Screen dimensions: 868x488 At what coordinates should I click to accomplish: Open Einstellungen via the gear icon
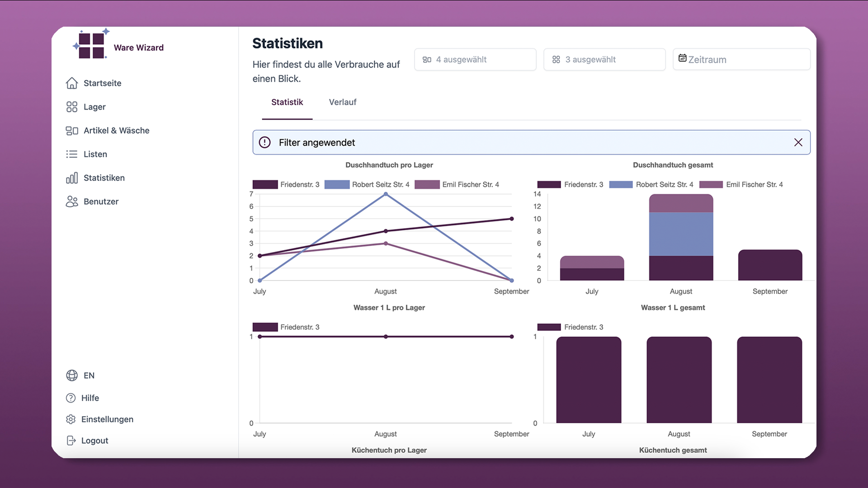[x=71, y=419]
